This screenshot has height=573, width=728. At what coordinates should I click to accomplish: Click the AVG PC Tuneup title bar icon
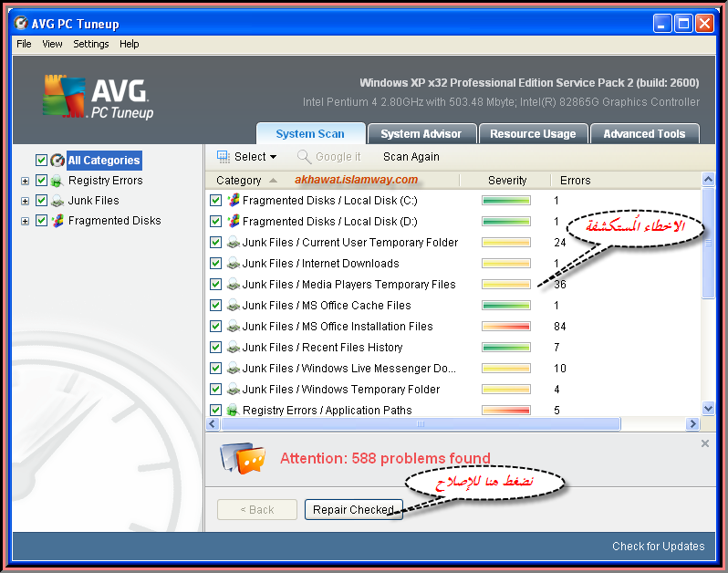point(21,23)
